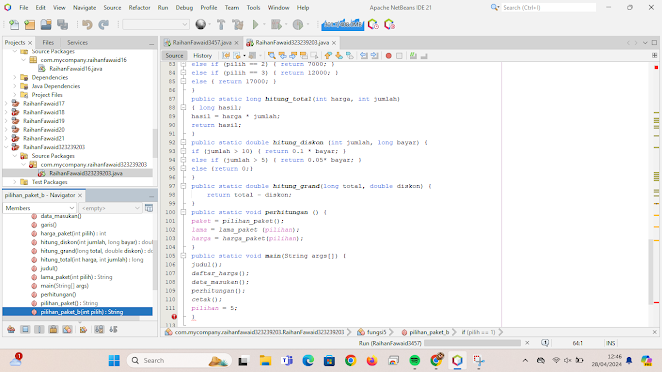Expand the Test Packages node
The width and height of the screenshot is (662, 372).
[15, 182]
